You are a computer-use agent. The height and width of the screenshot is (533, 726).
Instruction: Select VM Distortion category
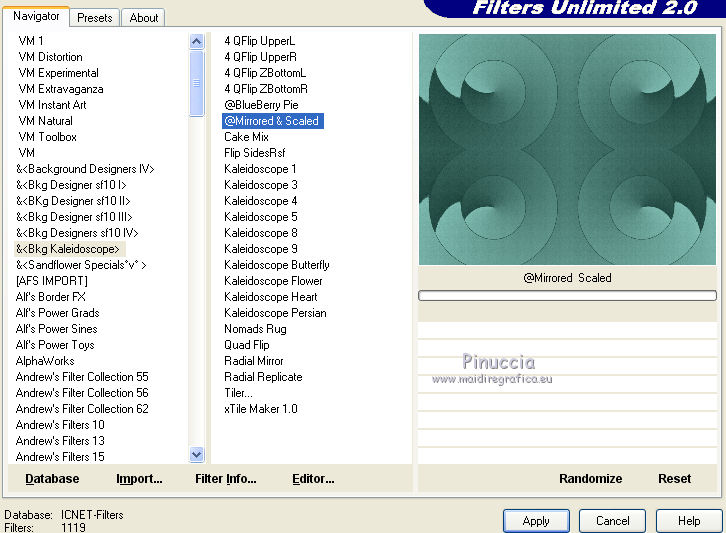click(x=50, y=57)
